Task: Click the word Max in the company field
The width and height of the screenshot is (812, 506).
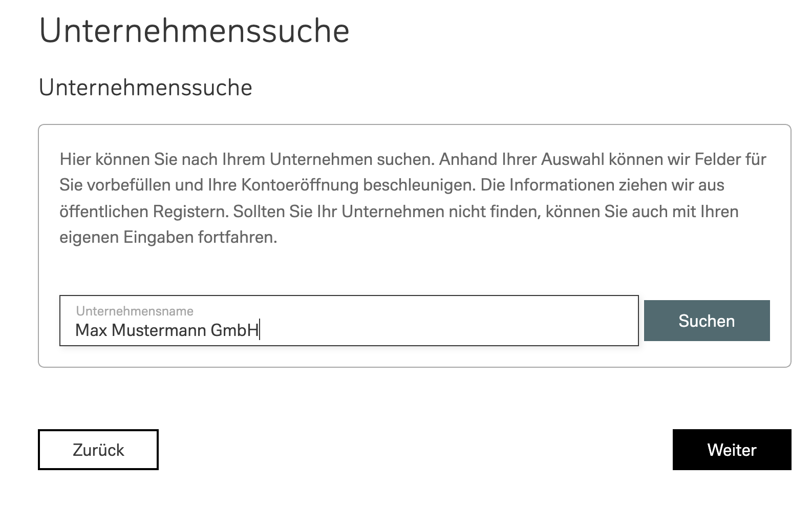Action: pyautogui.click(x=91, y=330)
